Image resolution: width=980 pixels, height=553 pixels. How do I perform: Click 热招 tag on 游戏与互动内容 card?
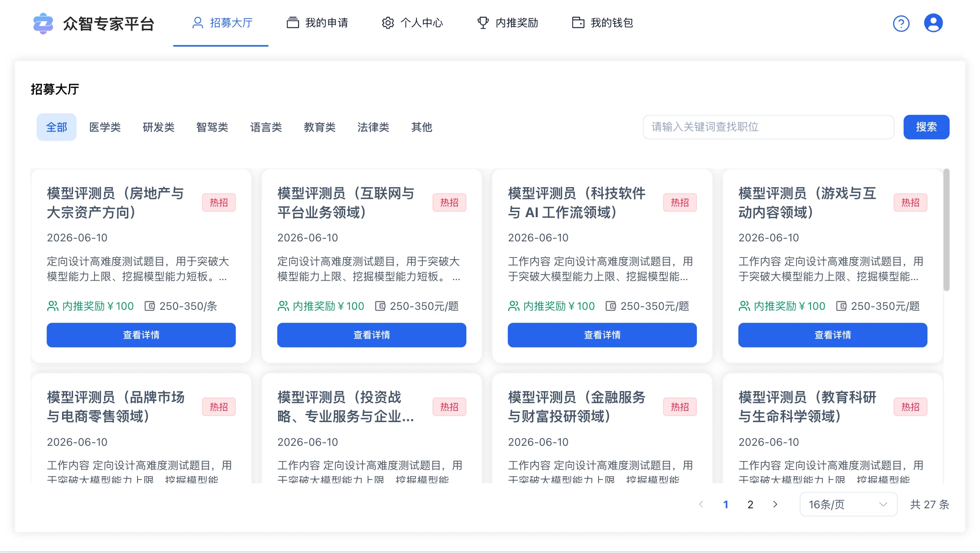pyautogui.click(x=911, y=203)
